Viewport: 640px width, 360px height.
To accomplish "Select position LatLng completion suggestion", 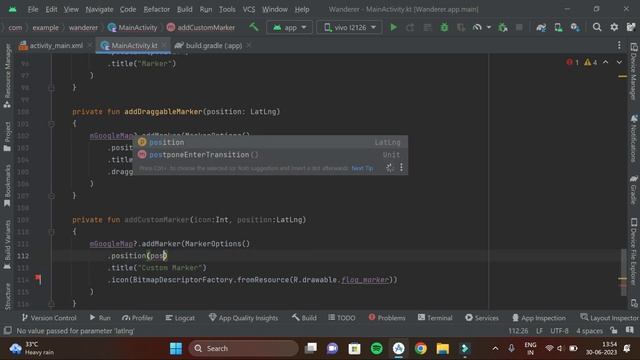I will [270, 142].
